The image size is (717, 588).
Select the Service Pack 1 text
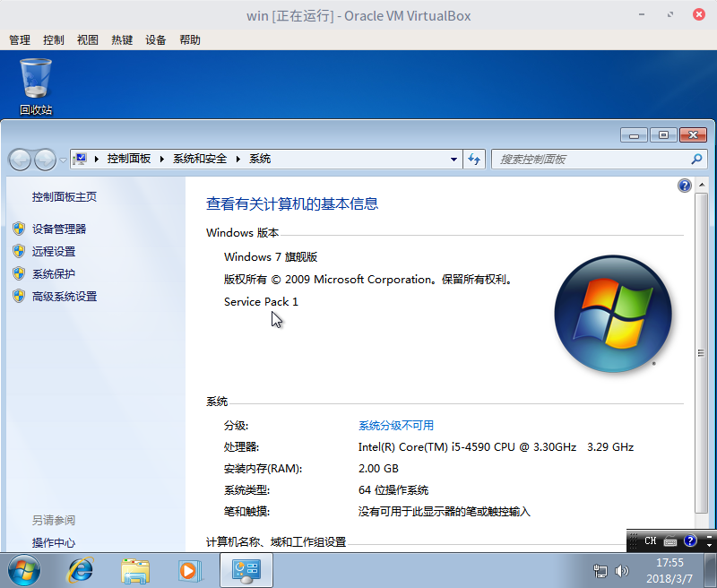click(x=261, y=302)
